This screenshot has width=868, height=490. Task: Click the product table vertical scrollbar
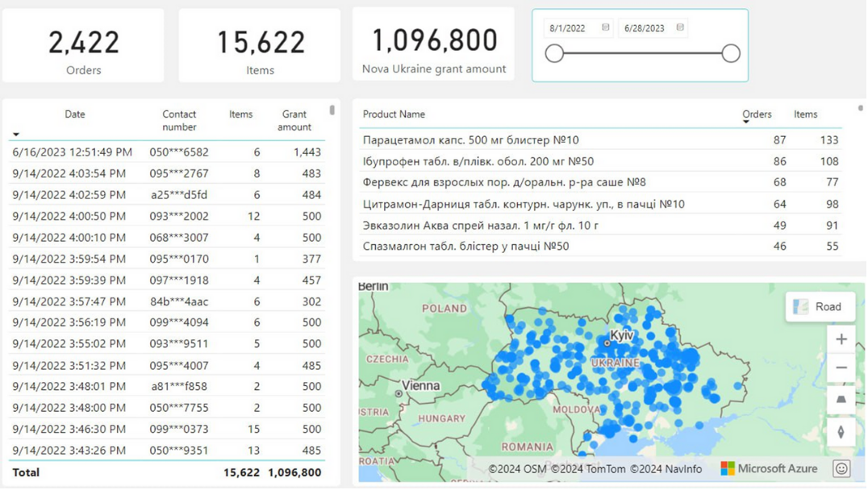[x=860, y=108]
